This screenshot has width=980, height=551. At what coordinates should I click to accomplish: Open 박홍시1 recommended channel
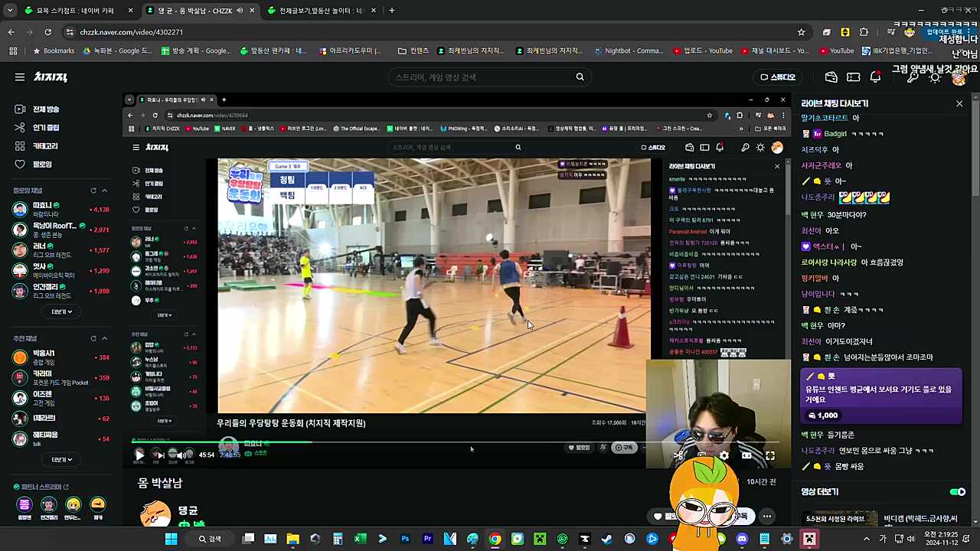pyautogui.click(x=61, y=357)
